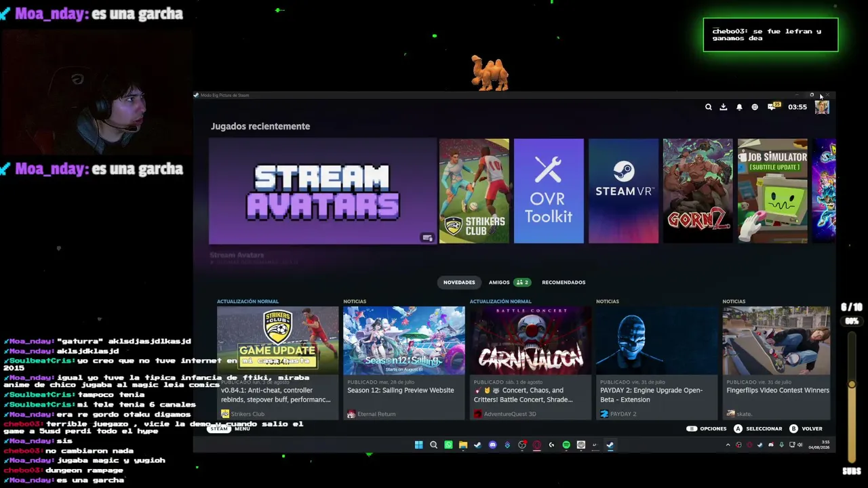Image resolution: width=868 pixels, height=488 pixels.
Task: Launch WhatsApp from the taskbar
Action: pyautogui.click(x=448, y=445)
